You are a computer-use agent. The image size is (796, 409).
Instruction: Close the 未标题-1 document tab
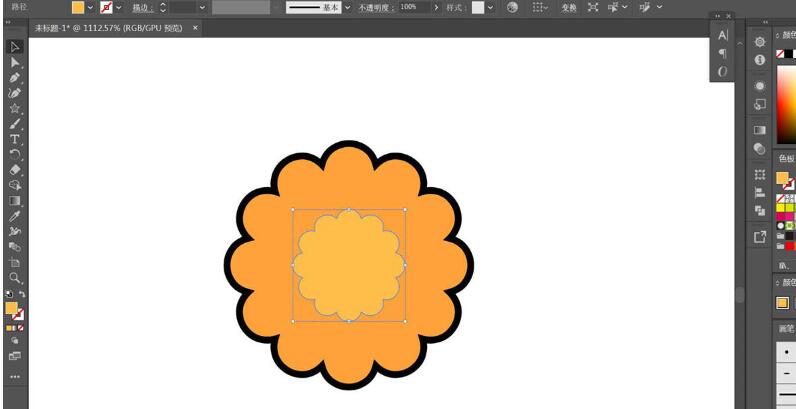coord(194,27)
